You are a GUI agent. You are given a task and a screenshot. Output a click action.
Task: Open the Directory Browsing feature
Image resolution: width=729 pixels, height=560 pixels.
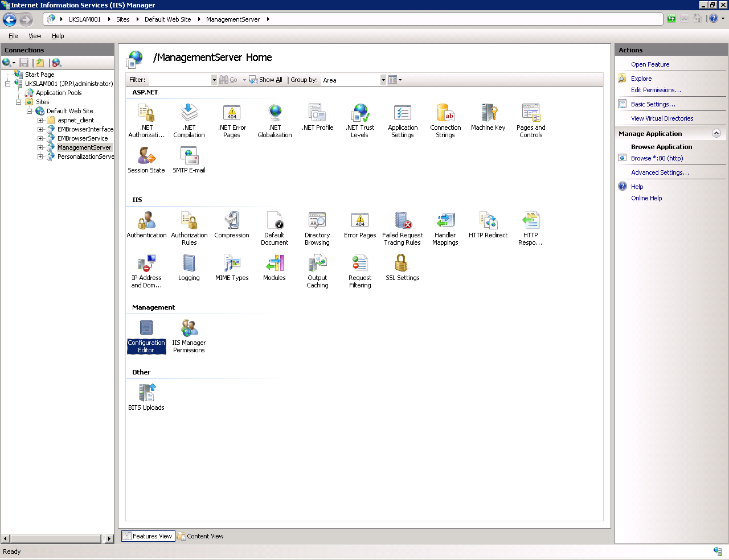[x=317, y=228]
